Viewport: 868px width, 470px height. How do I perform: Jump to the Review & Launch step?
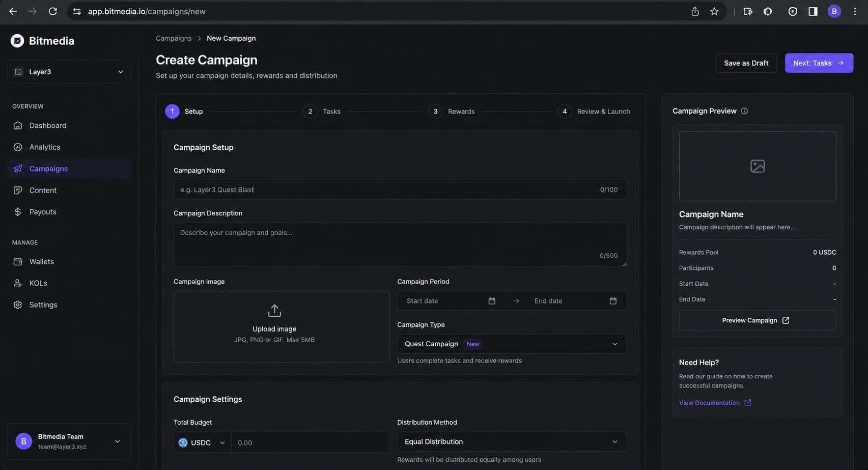(x=594, y=111)
